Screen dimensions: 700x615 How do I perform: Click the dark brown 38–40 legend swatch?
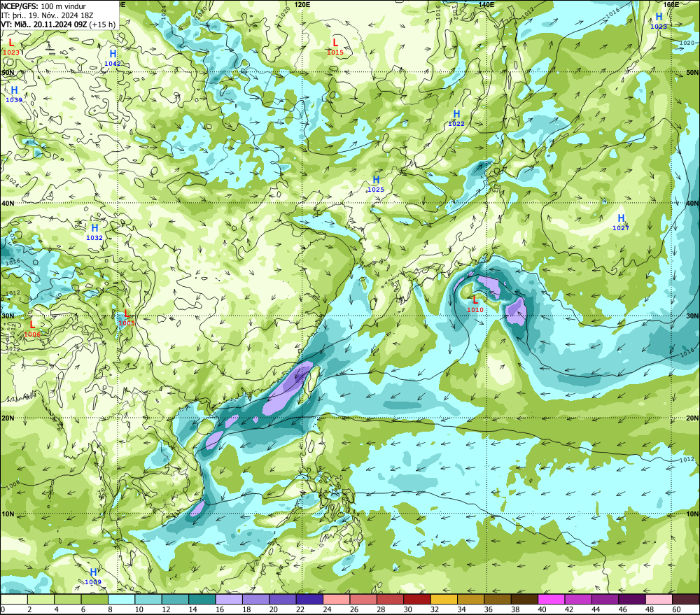tap(525, 599)
